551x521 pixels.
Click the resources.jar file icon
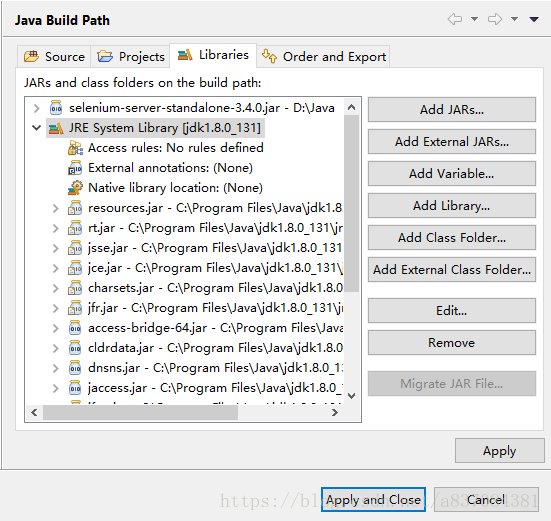(75, 208)
